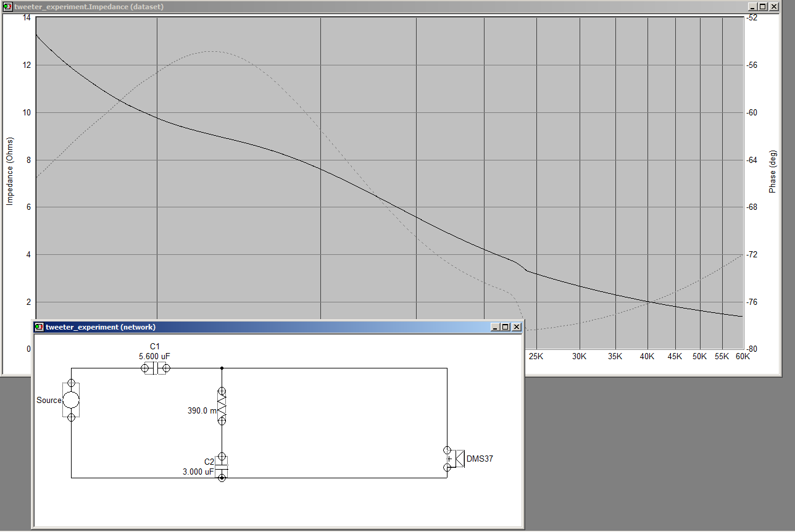
Task: Click the network window title icon
Action: [39, 327]
